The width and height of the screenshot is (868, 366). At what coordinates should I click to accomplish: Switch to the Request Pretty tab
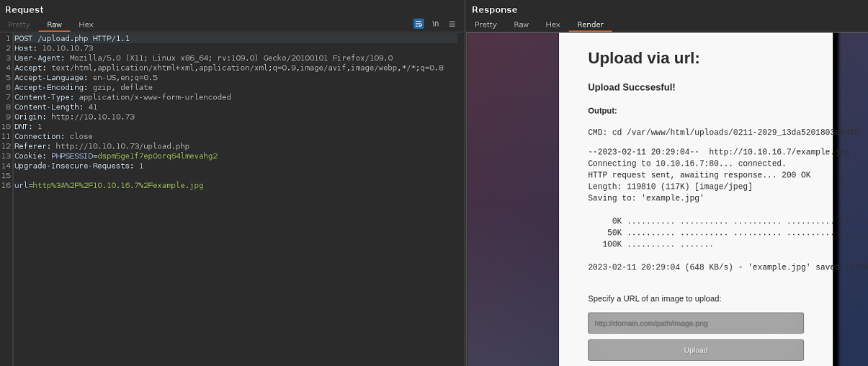[x=19, y=24]
